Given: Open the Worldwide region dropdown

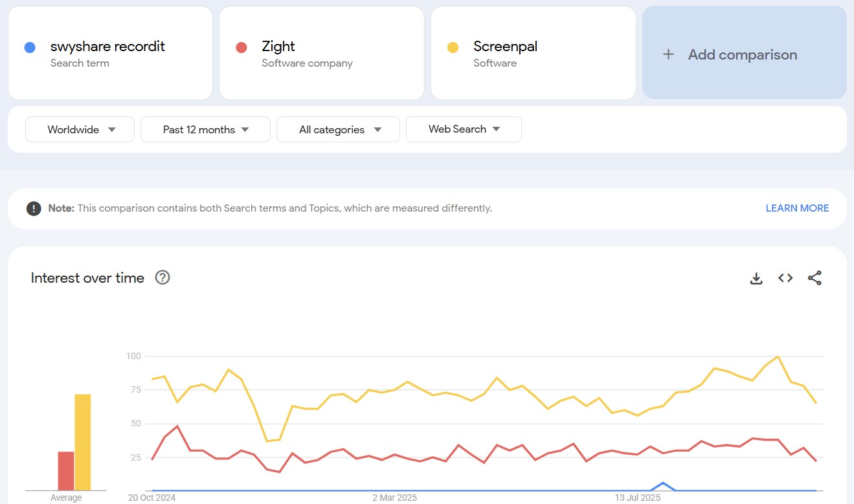Looking at the screenshot, I should [80, 129].
